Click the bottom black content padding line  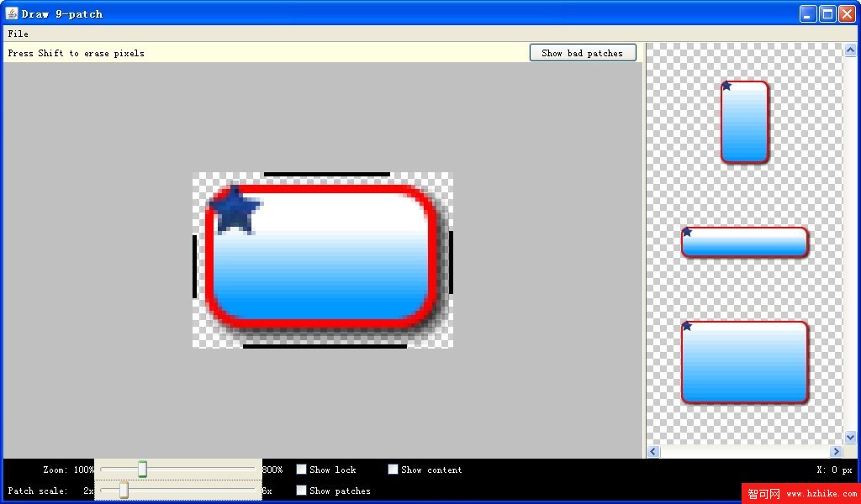point(325,346)
